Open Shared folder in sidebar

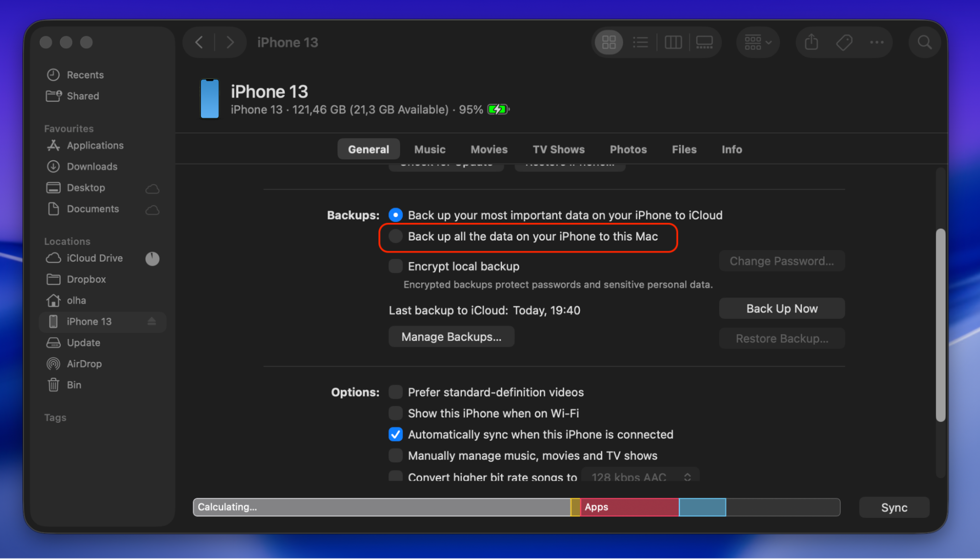point(102,96)
